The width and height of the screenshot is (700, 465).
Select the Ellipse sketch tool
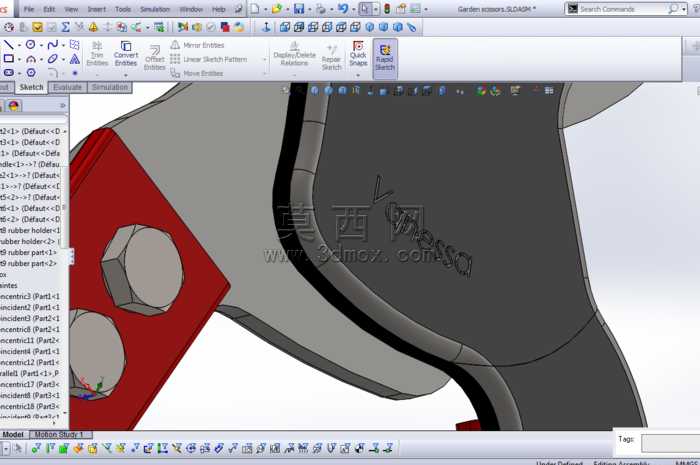[53, 58]
